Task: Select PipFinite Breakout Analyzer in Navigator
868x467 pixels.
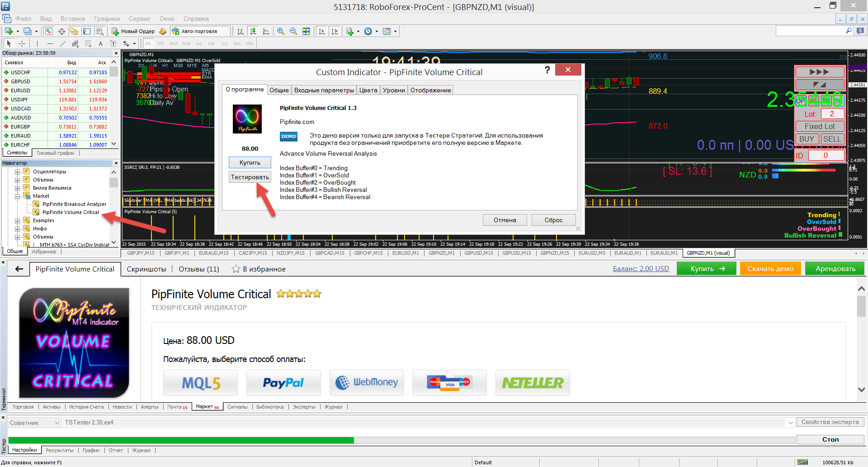Action: pos(74,204)
